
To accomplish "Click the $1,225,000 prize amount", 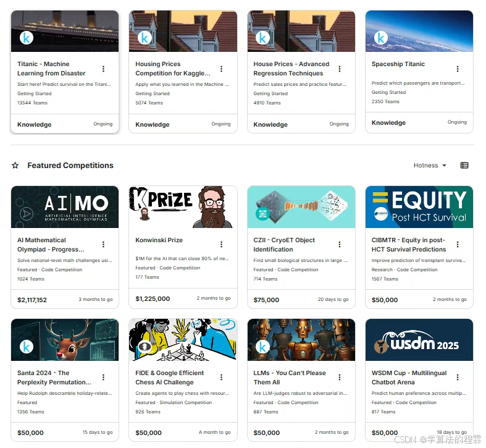I will pyautogui.click(x=153, y=299).
